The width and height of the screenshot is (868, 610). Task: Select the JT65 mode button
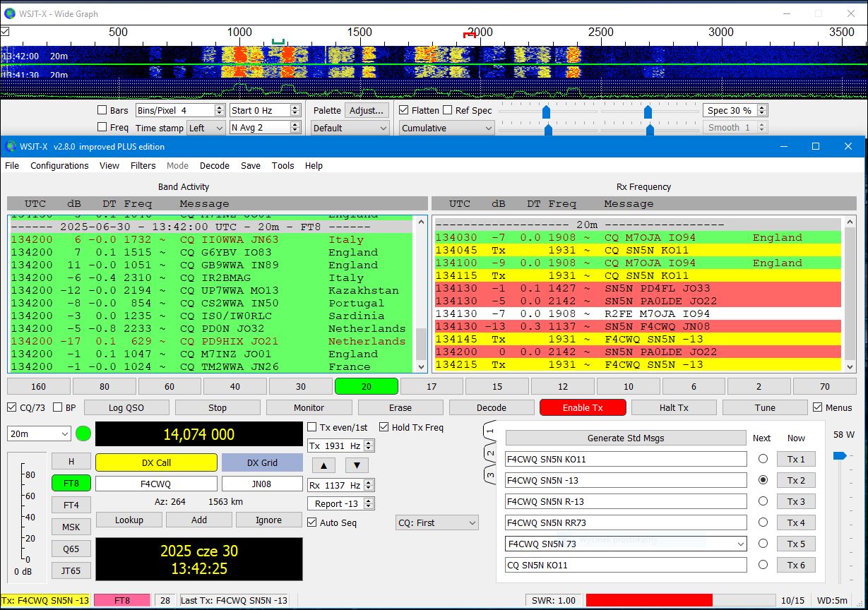(x=71, y=570)
